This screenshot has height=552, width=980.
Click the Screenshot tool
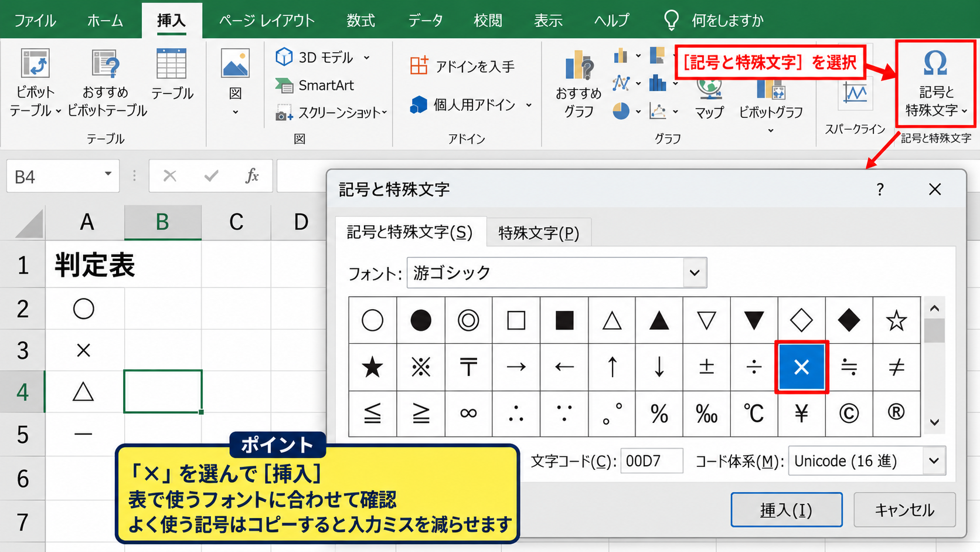(331, 112)
